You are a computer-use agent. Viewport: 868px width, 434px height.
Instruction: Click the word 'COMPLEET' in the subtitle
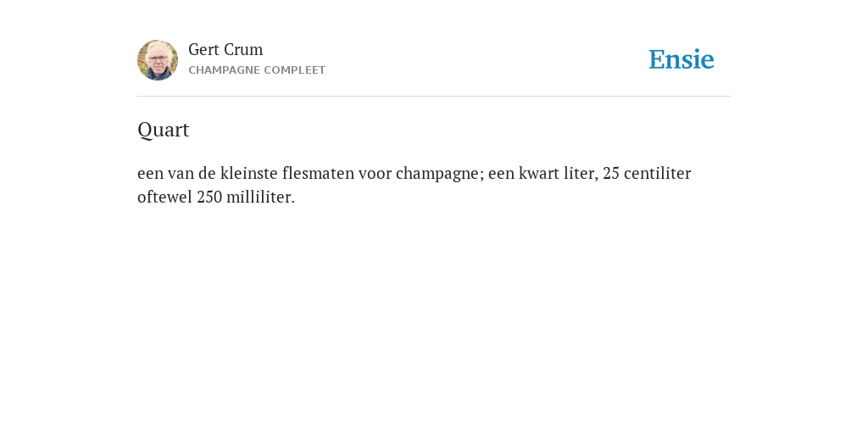294,70
